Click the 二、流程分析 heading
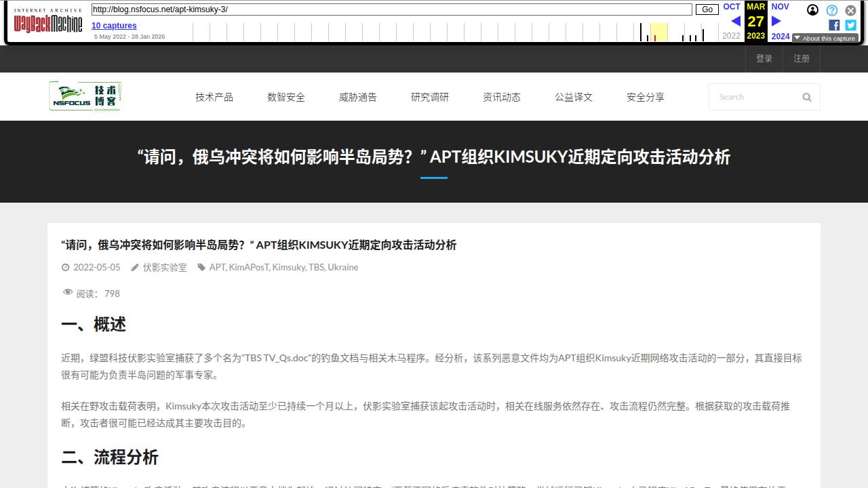 click(110, 457)
